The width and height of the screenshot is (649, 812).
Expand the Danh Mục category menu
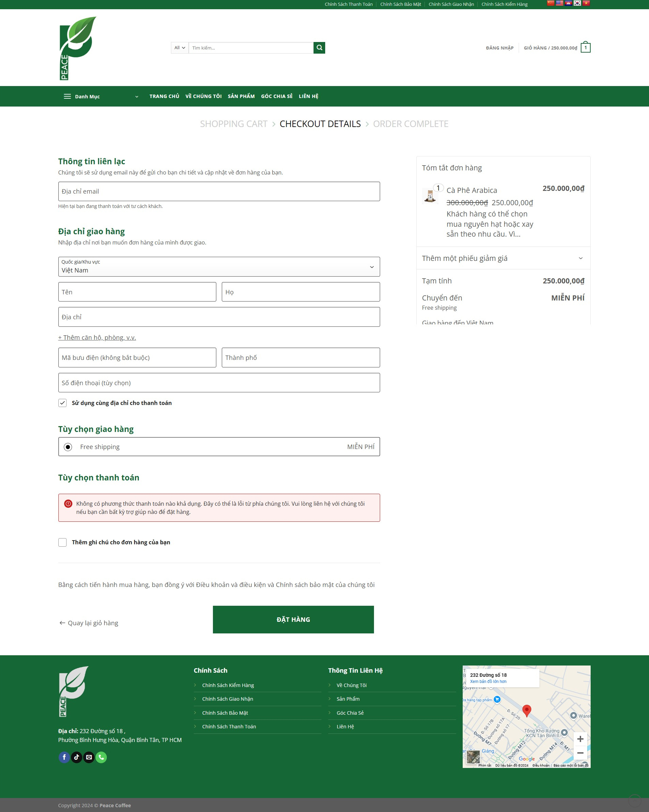point(101,96)
